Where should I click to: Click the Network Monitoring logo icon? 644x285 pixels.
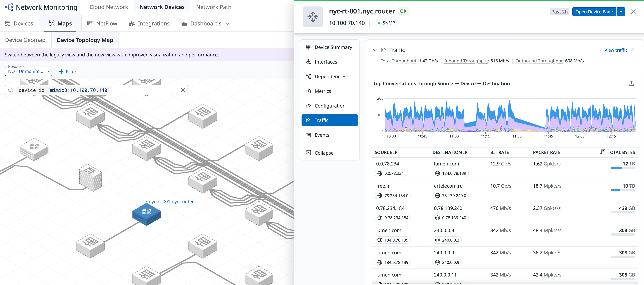point(9,7)
